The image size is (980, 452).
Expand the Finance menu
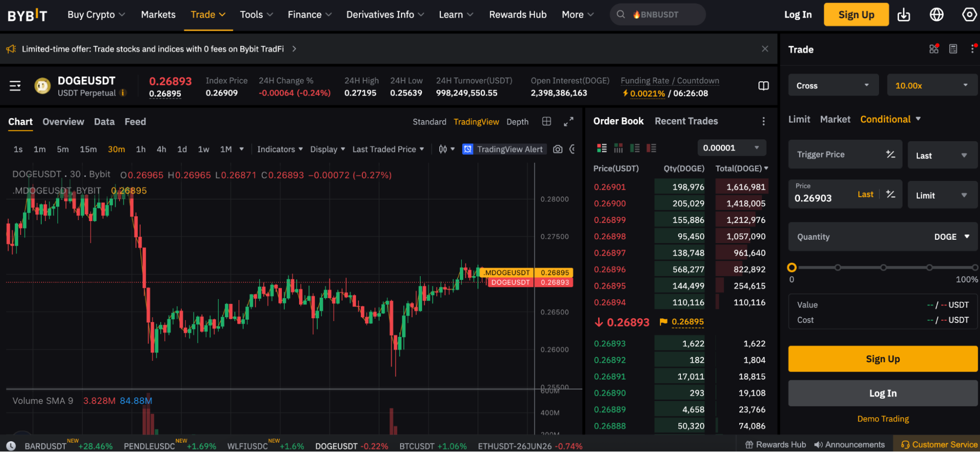coord(310,15)
